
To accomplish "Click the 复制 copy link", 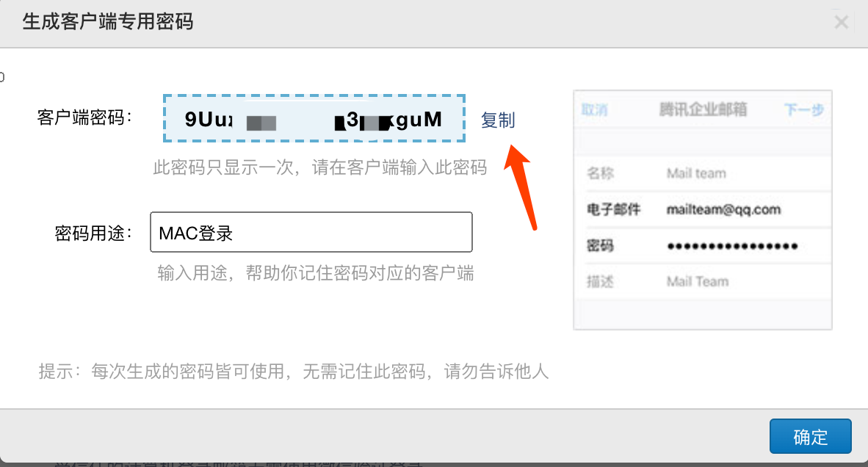I will [498, 120].
